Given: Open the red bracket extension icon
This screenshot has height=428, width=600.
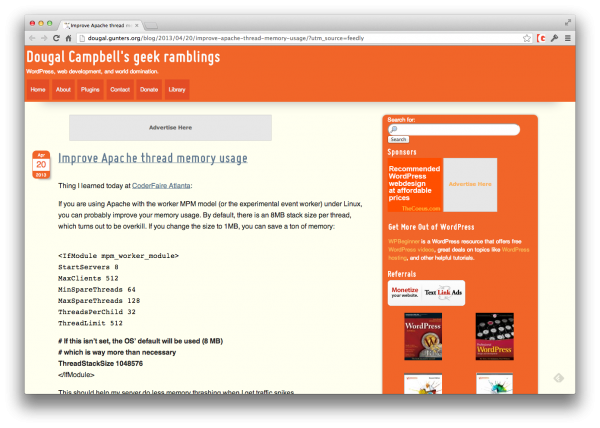Looking at the screenshot, I should pos(541,38).
